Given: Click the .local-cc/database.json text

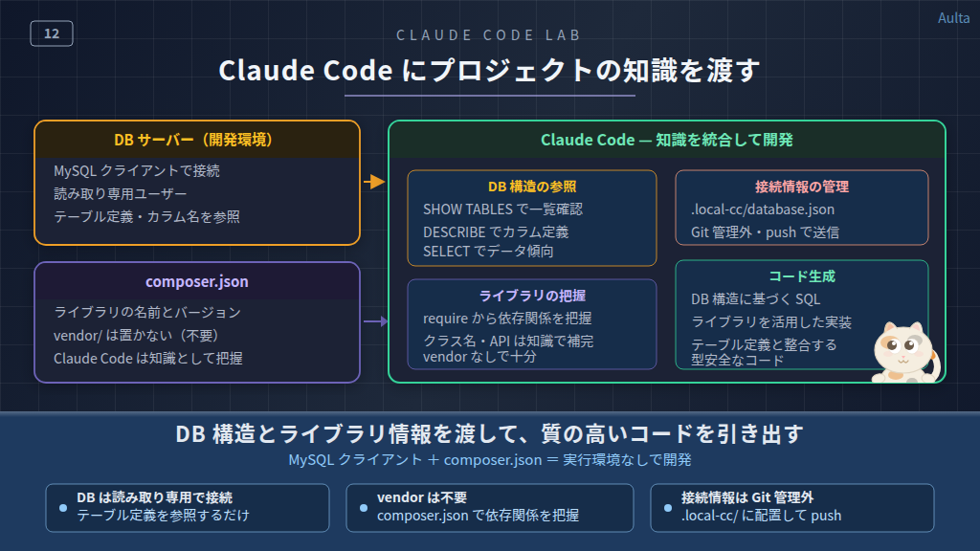Looking at the screenshot, I should [x=762, y=209].
